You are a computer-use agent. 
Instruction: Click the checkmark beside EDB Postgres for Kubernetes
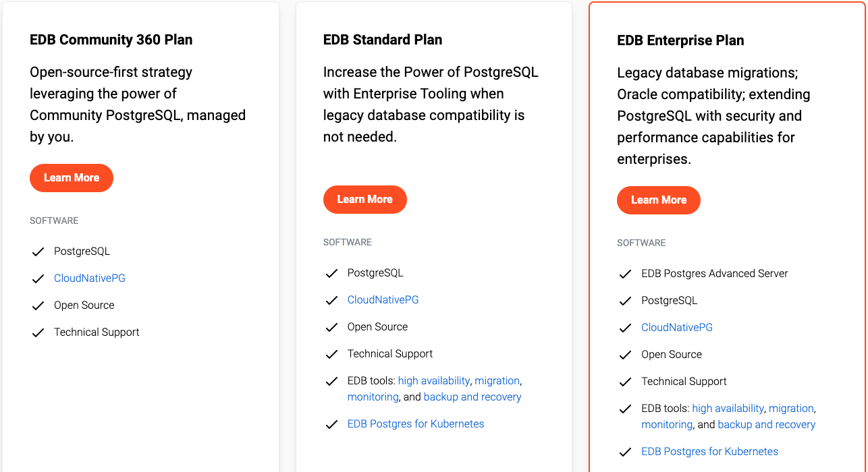tap(625, 451)
